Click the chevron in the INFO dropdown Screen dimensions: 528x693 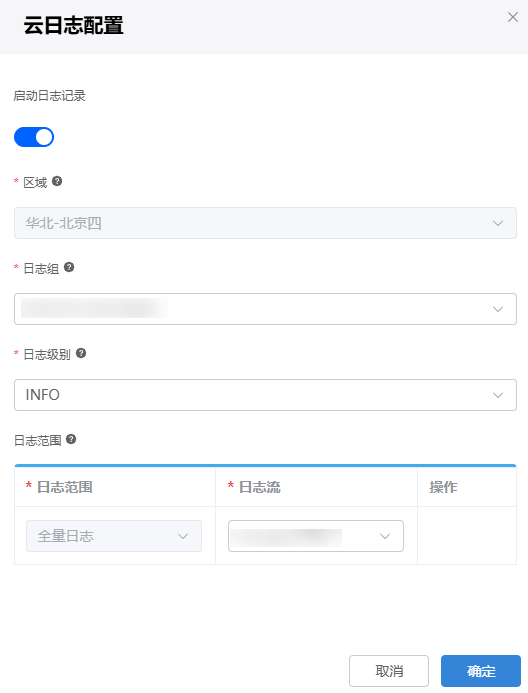pos(498,395)
